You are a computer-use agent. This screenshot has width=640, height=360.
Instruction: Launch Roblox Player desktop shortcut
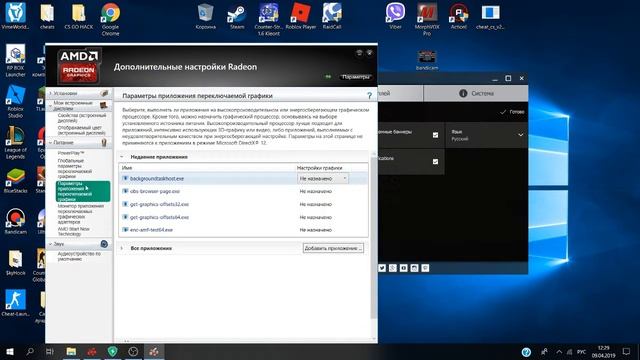click(301, 16)
